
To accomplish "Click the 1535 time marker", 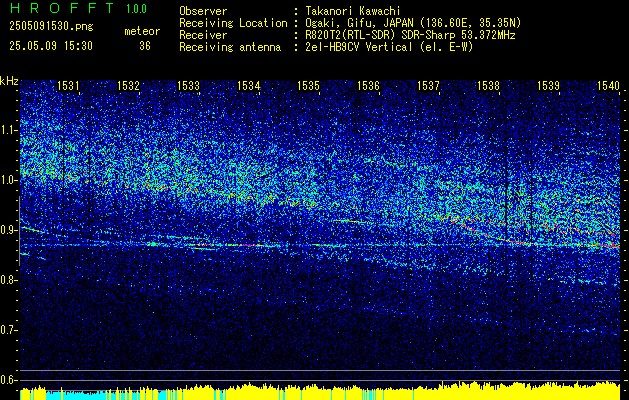I will pyautogui.click(x=308, y=85).
